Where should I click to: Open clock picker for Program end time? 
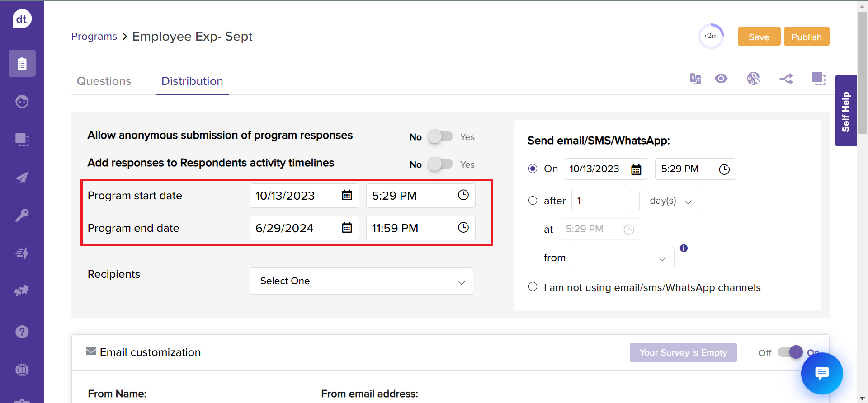point(463,228)
